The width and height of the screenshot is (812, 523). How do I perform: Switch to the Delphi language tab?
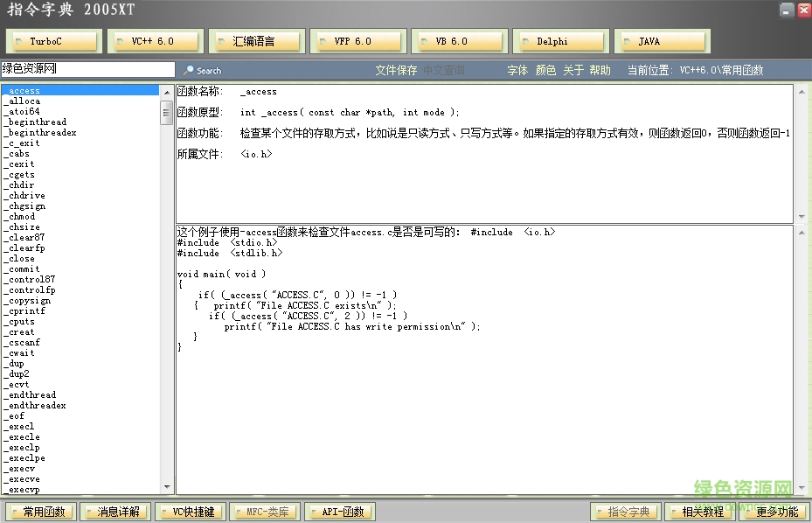[x=560, y=40]
